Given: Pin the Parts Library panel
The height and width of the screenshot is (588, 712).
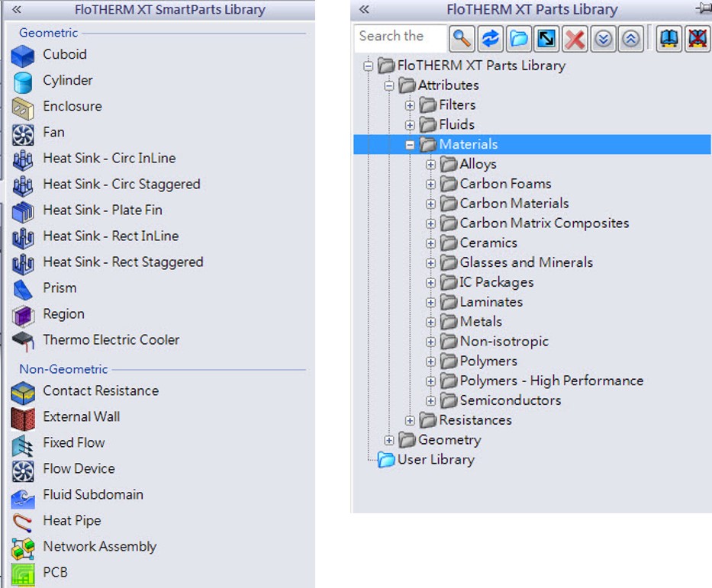Looking at the screenshot, I should pyautogui.click(x=703, y=9).
